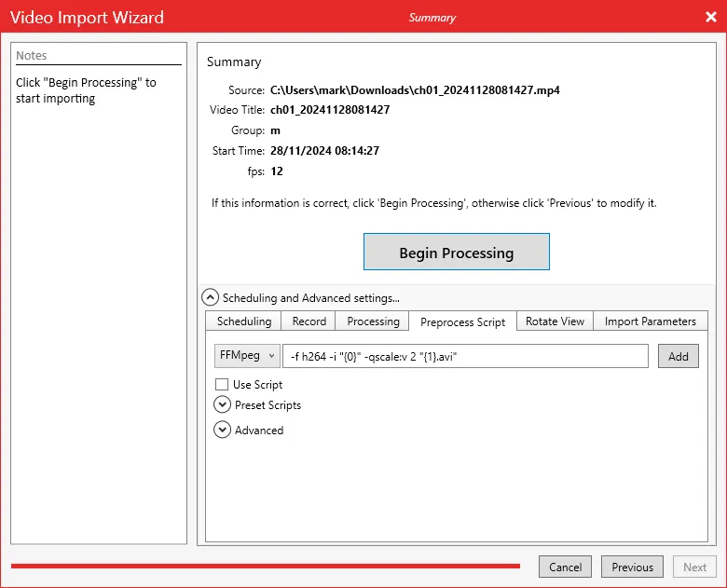The image size is (727, 588).
Task: Expand the Advanced section
Action: [222, 430]
